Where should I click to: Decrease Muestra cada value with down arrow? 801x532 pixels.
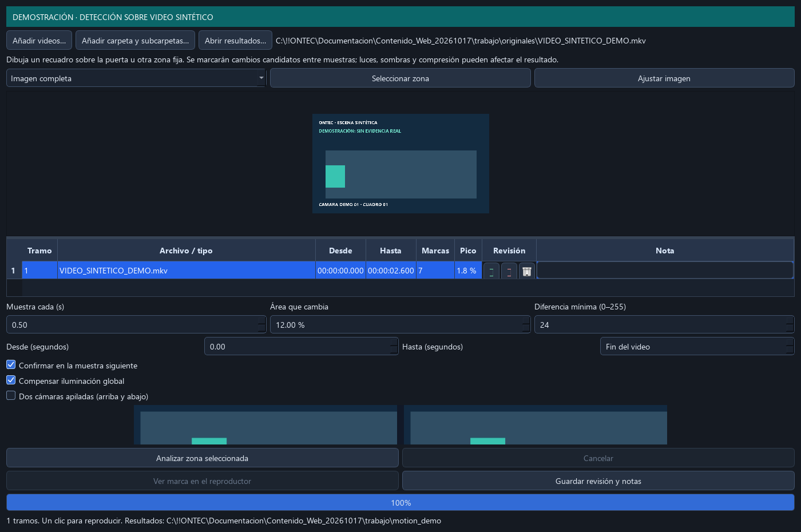(x=261, y=329)
